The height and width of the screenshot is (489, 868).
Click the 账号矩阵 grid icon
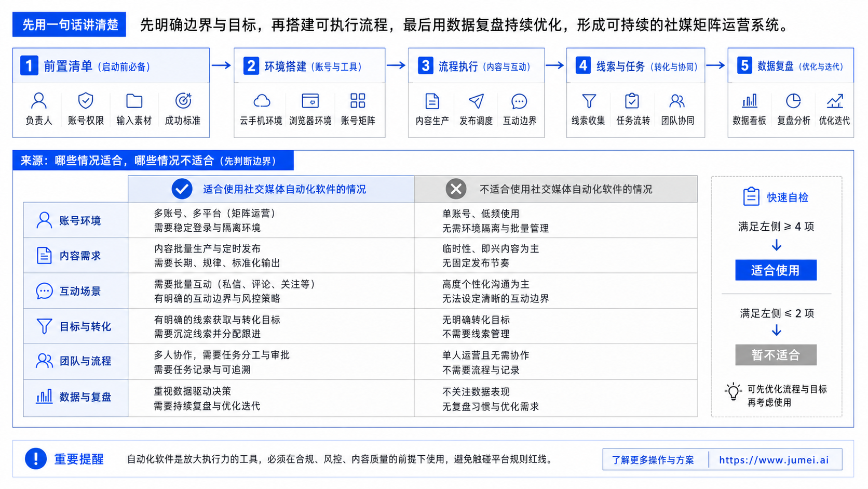coord(358,100)
